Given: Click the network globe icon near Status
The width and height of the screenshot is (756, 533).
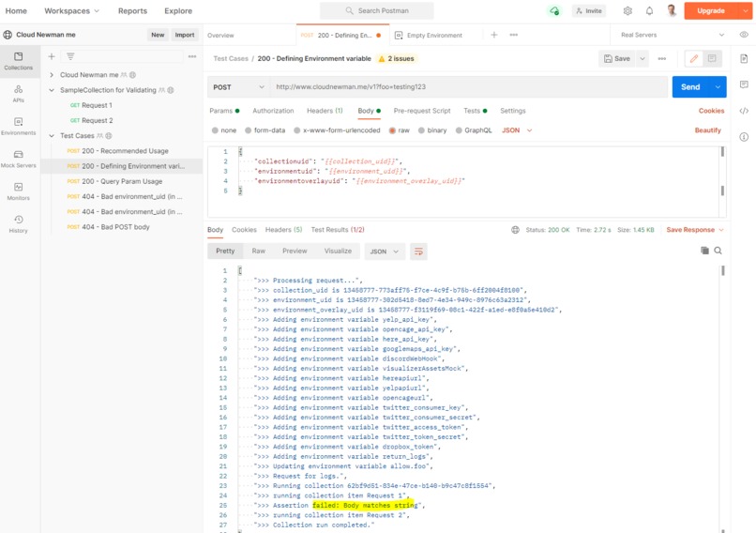Looking at the screenshot, I should coord(515,230).
